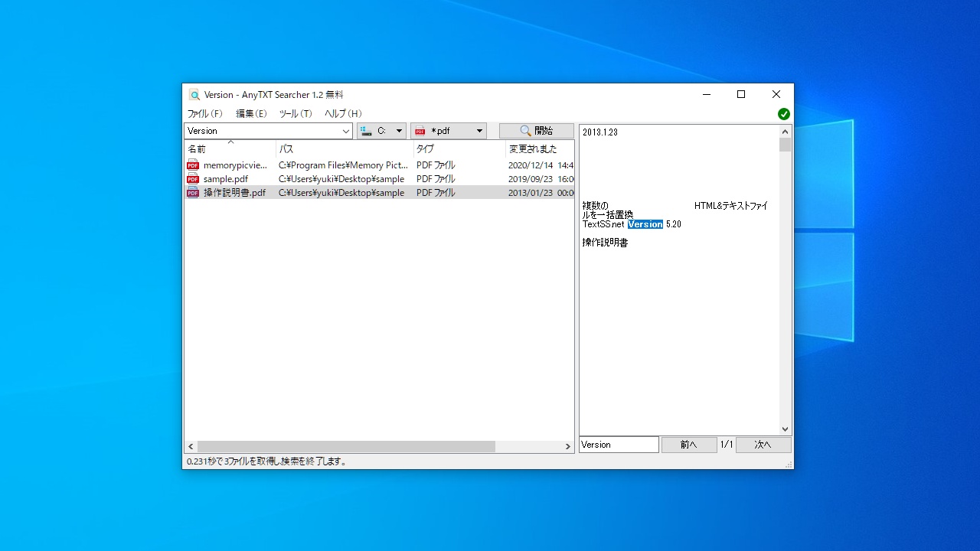Screen dimensions: 980x551
Task: Focus the preview find box containing Version
Action: [x=619, y=445]
